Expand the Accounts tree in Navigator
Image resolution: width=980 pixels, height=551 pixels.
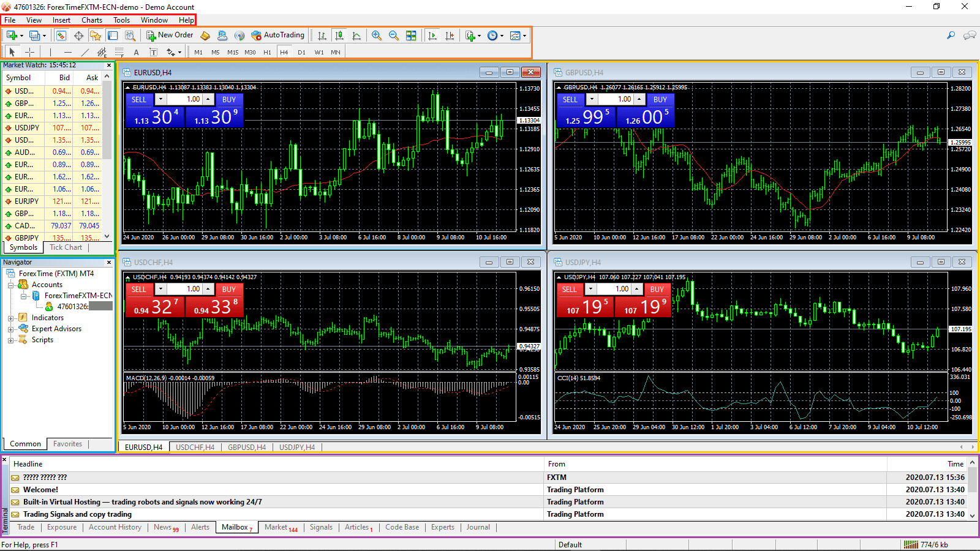11,284
